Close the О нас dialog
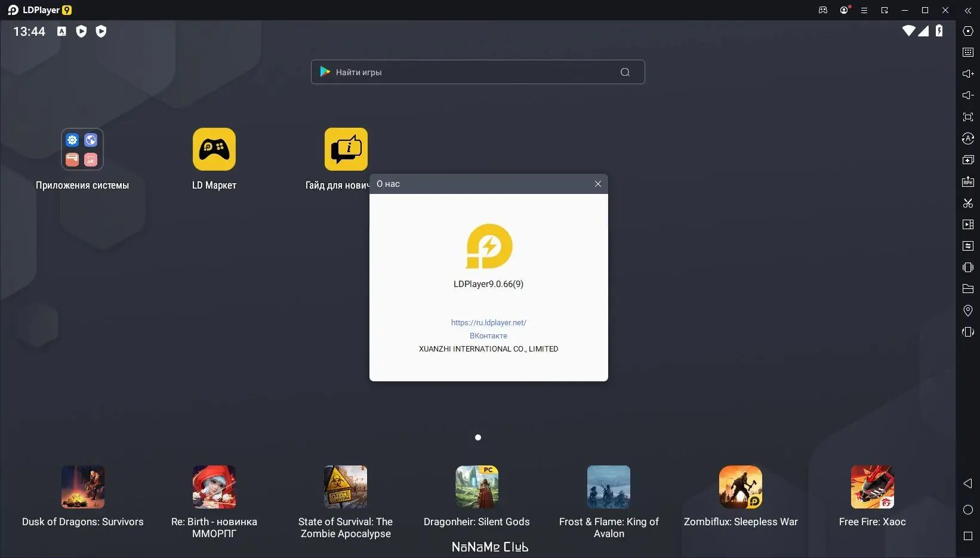Image resolution: width=980 pixels, height=558 pixels. pos(597,184)
